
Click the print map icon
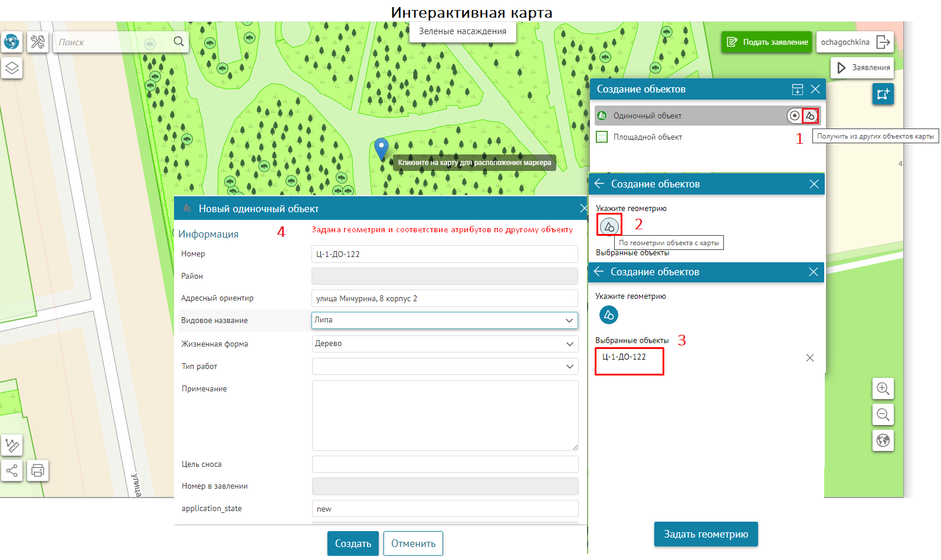pyautogui.click(x=38, y=470)
